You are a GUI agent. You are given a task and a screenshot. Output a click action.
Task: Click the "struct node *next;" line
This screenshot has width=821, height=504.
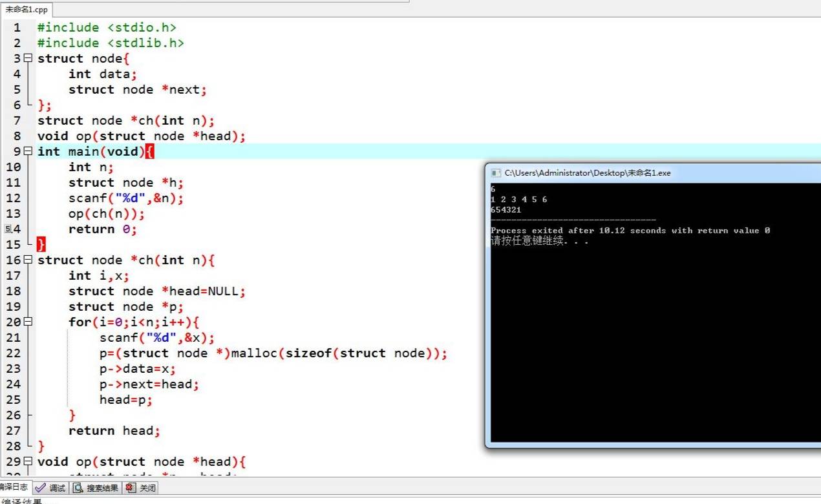click(x=138, y=89)
